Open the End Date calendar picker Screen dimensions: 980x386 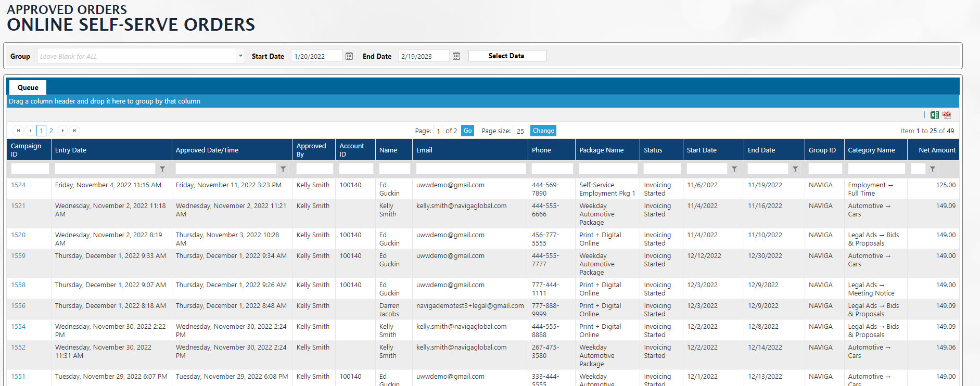tap(456, 56)
